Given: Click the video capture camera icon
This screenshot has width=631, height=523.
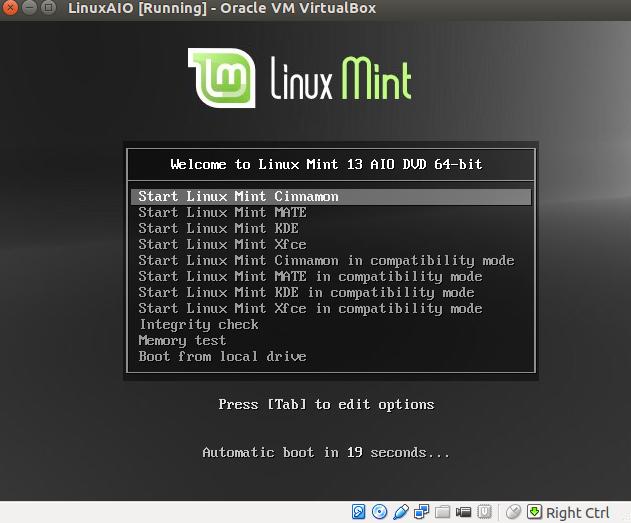Looking at the screenshot, I should [463, 512].
